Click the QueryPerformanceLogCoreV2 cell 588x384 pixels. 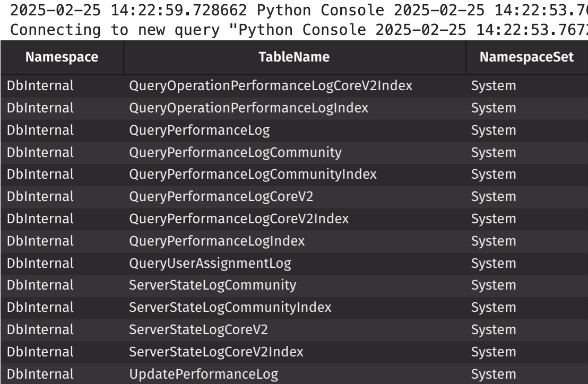[221, 197]
